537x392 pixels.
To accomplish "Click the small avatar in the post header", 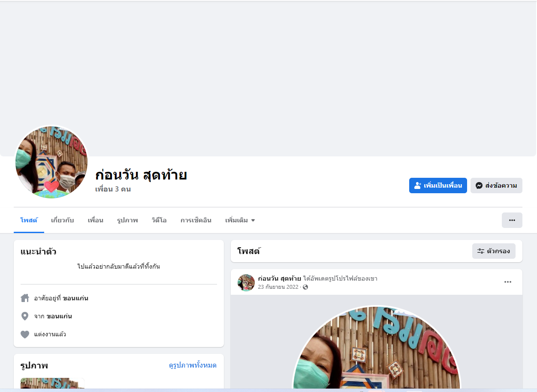I will point(246,283).
